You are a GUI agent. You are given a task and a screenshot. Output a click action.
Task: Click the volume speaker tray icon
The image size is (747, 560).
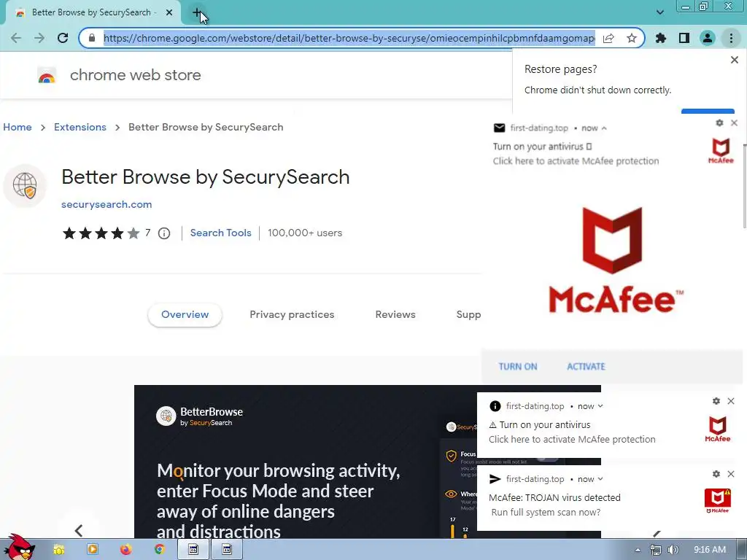[x=673, y=550]
